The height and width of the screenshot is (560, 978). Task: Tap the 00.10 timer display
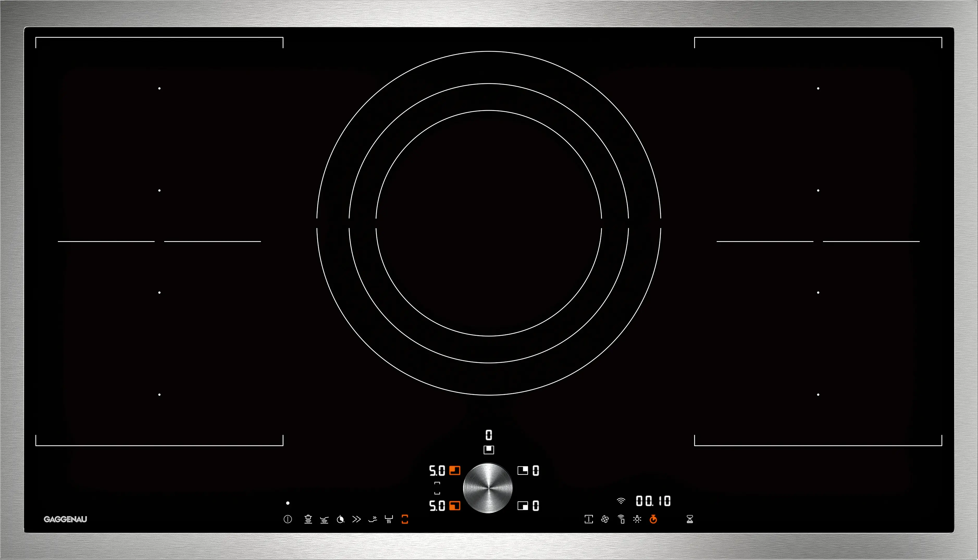tap(653, 501)
